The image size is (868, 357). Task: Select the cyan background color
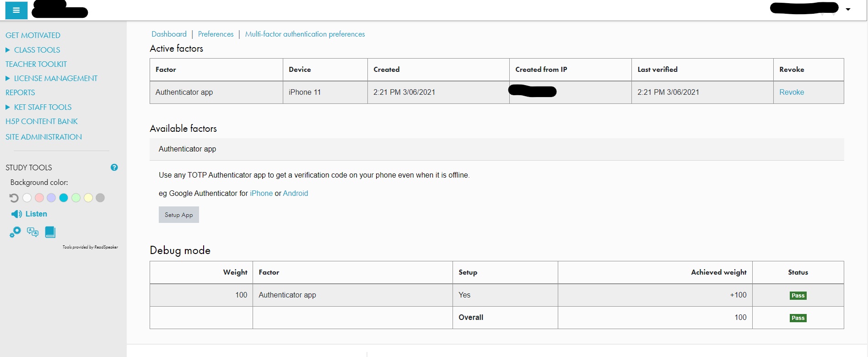click(x=64, y=198)
